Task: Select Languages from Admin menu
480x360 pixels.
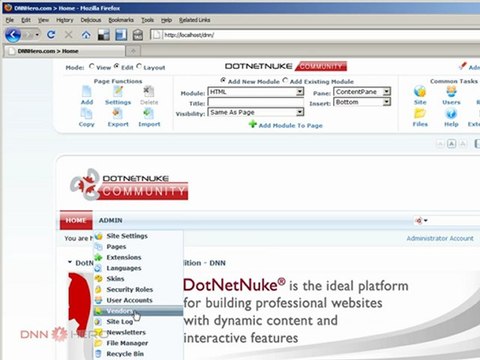Action: tap(138, 268)
